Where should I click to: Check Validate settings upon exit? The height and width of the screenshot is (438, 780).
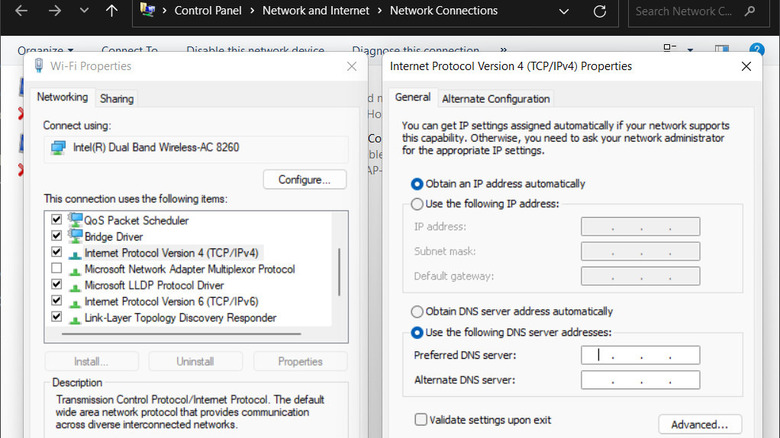pyautogui.click(x=421, y=420)
